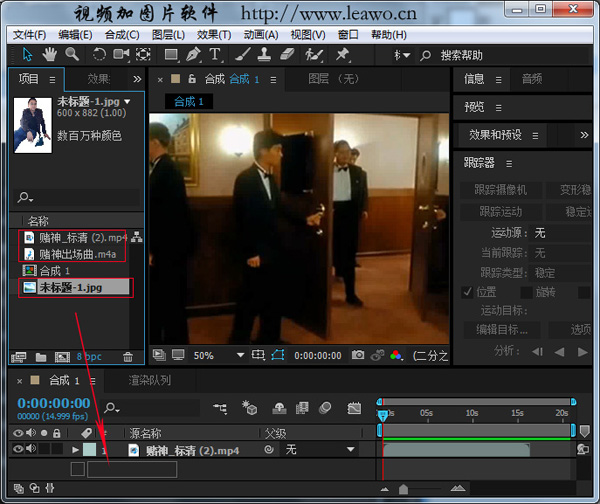Viewport: 600px width, 504px height.
Task: Toggle lock switch for 赌神_标清 layer
Action: click(x=57, y=449)
